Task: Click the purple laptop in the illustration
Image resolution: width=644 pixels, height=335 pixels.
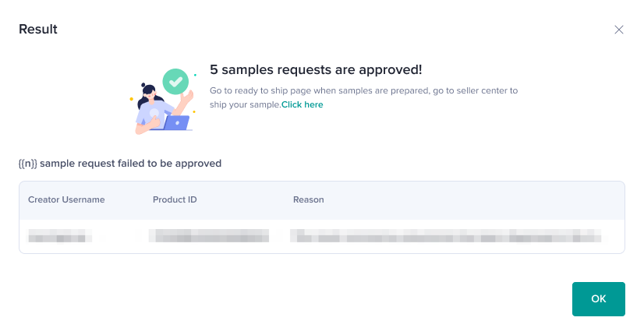Action: (175, 122)
